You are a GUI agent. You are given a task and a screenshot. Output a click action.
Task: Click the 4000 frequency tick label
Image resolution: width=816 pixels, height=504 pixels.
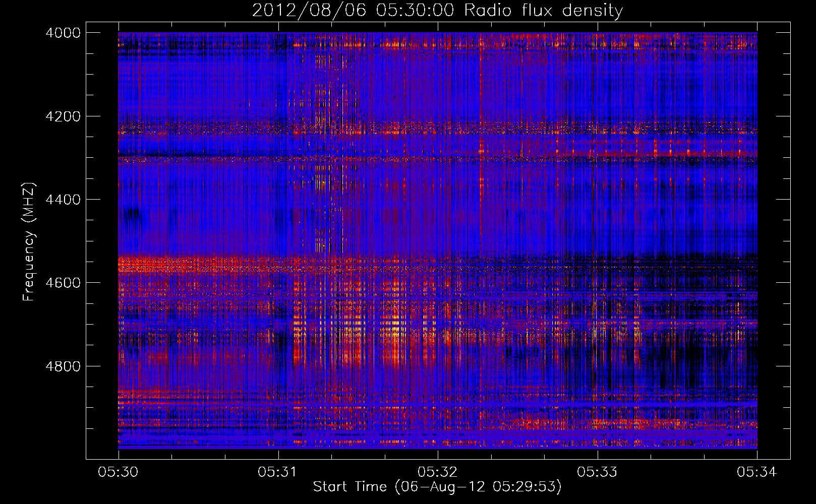[x=63, y=33]
